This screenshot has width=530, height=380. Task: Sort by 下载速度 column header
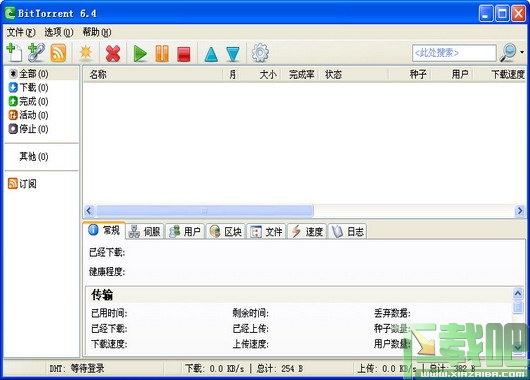[x=500, y=74]
